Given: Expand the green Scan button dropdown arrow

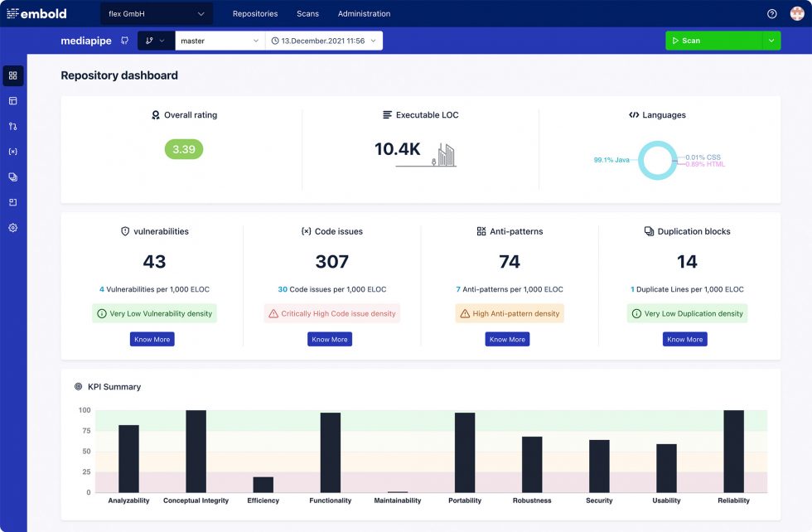Looking at the screenshot, I should click(x=773, y=40).
